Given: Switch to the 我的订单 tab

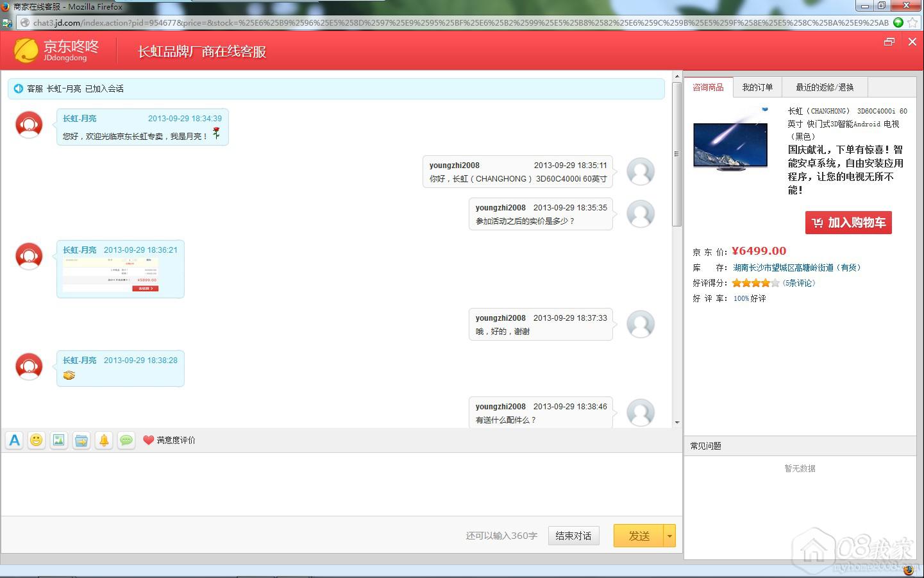Looking at the screenshot, I should [757, 87].
